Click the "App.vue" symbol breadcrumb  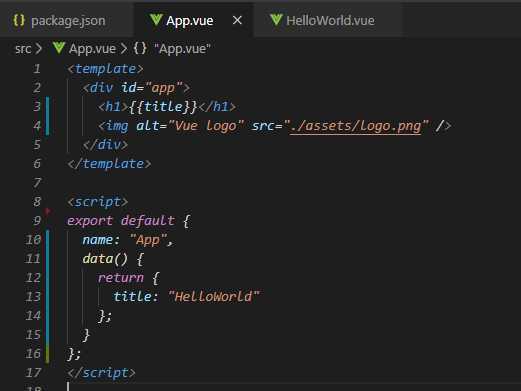tap(182, 49)
